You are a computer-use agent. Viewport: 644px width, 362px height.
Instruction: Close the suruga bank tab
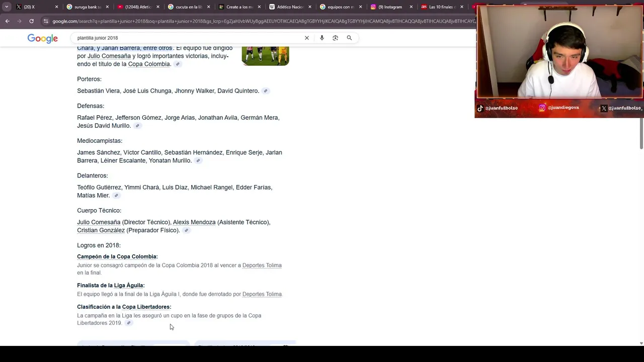(x=107, y=7)
